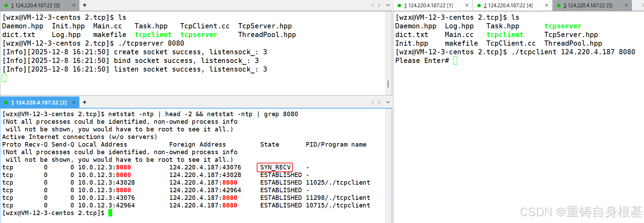Click the green connection dot on tab [2]
This screenshot has height=223, width=644.
(6, 103)
